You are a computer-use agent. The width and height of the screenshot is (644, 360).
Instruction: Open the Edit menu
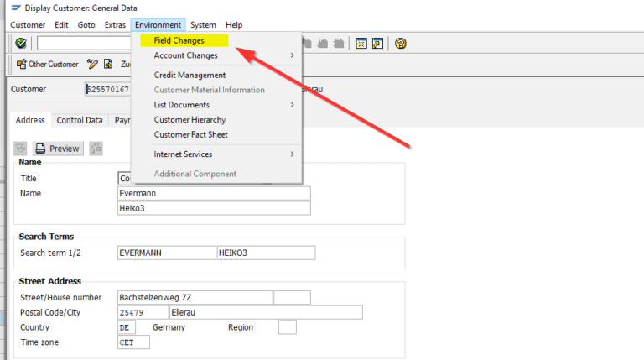click(61, 25)
